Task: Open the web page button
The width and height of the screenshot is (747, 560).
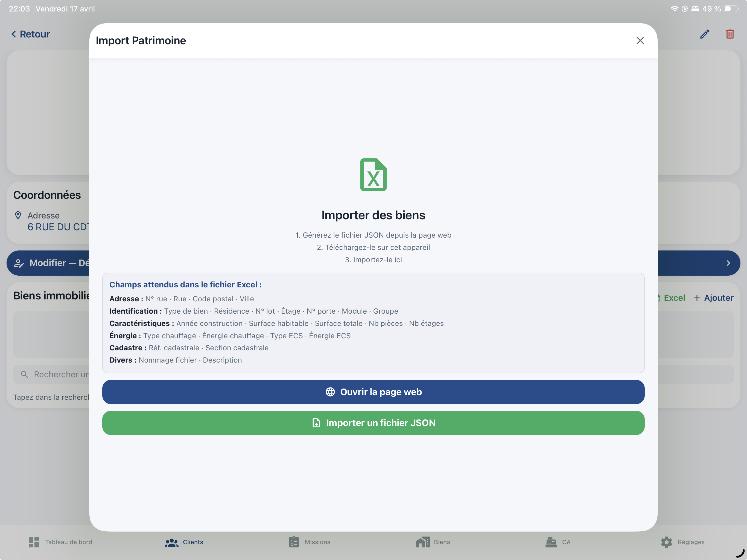Action: coord(373,392)
